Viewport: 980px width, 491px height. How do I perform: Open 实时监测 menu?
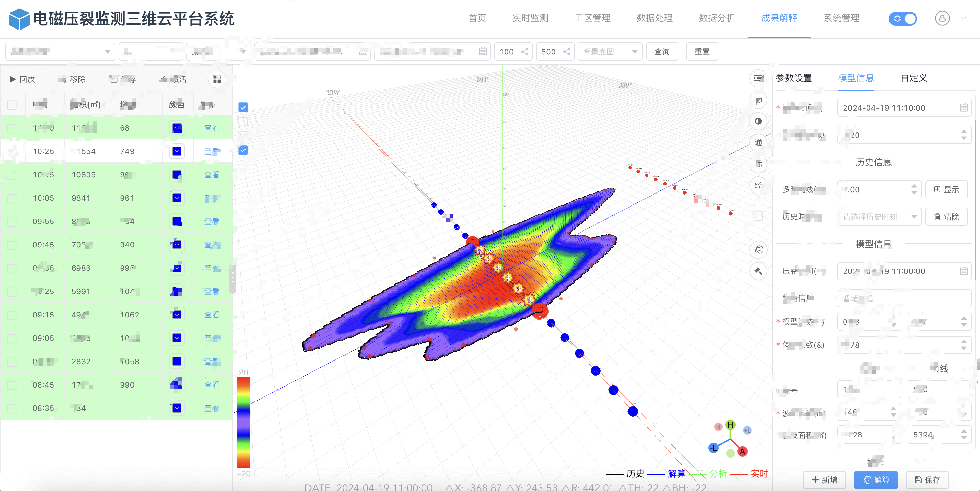[530, 18]
